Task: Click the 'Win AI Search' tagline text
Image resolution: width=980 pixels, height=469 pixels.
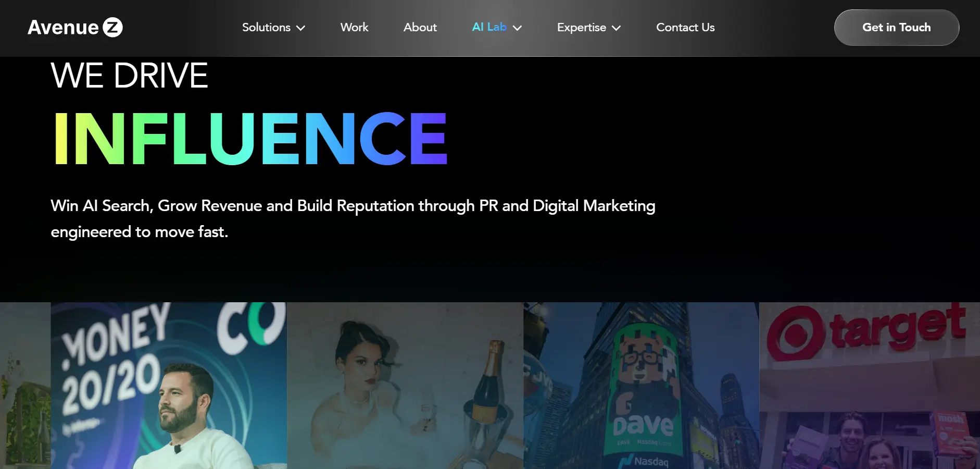Action: click(x=353, y=219)
